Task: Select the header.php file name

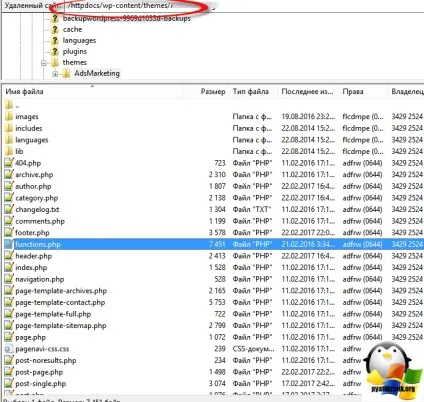Action: pos(34,256)
